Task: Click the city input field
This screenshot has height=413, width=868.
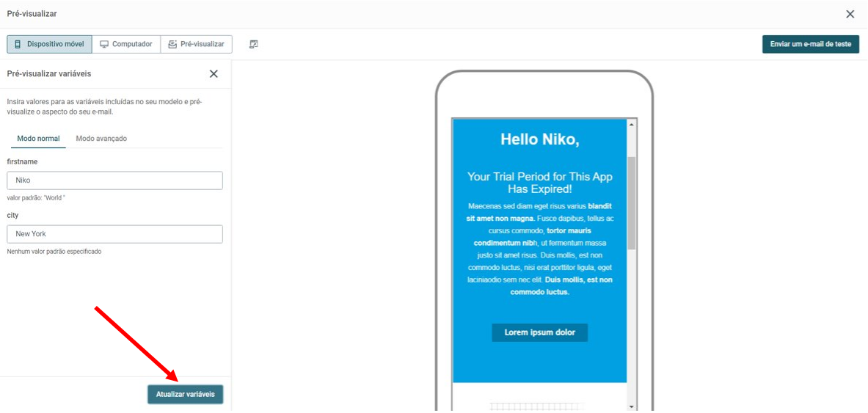Action: point(114,233)
